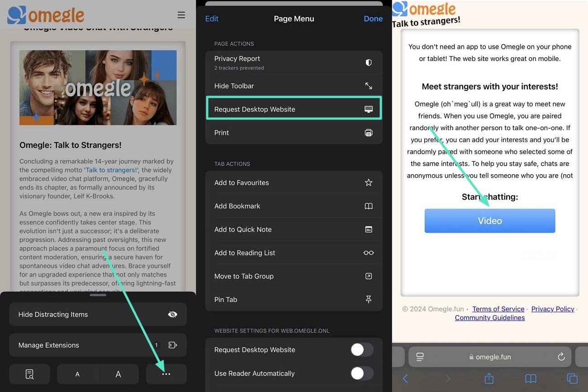Select Add to Reading List

pyautogui.click(x=294, y=253)
